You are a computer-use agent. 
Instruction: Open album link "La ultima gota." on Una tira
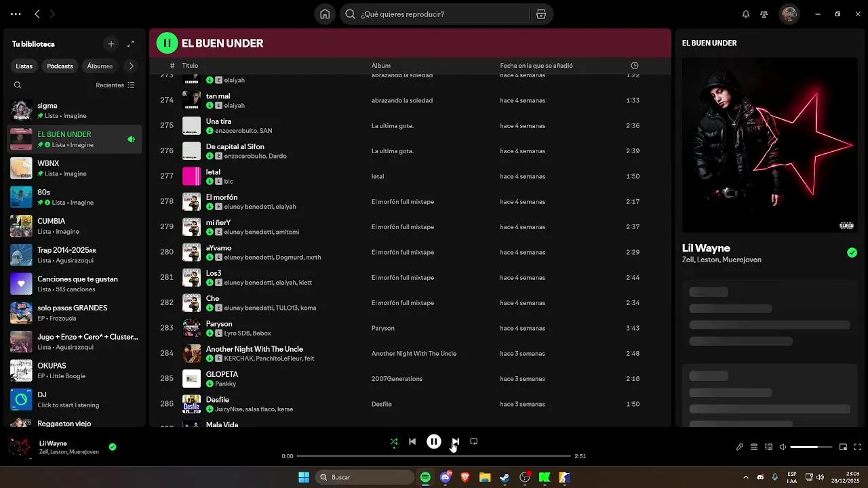(x=392, y=126)
